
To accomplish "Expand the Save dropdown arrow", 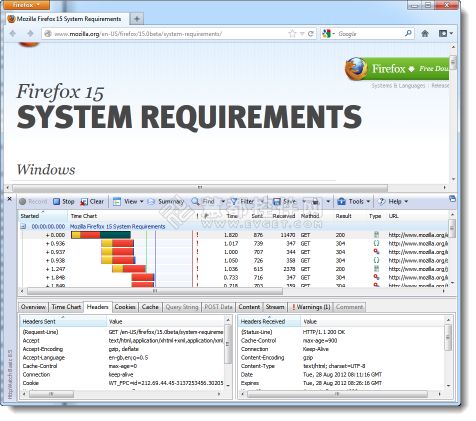I will click(304, 202).
